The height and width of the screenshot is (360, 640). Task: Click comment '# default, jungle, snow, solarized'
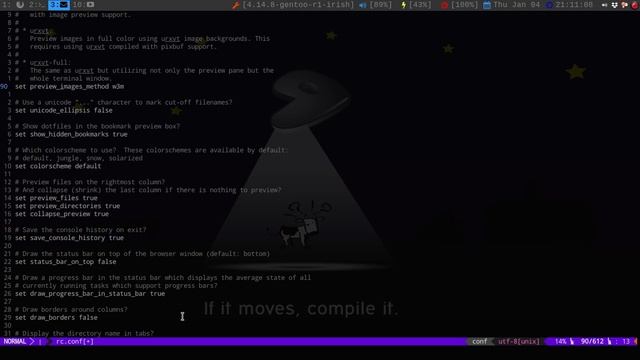pos(79,158)
